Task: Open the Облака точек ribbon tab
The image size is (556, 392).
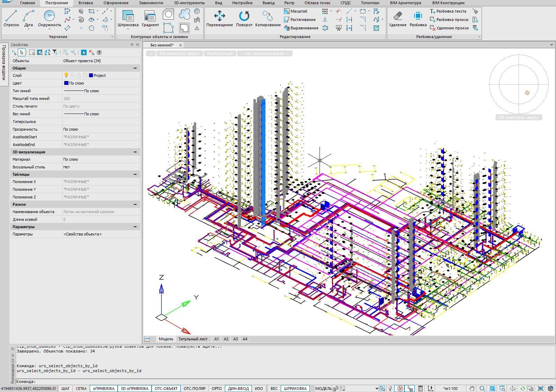Action: 317,3
